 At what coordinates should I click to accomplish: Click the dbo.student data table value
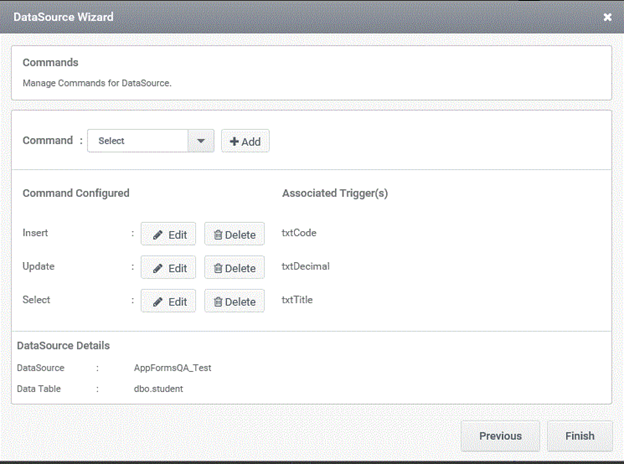158,389
